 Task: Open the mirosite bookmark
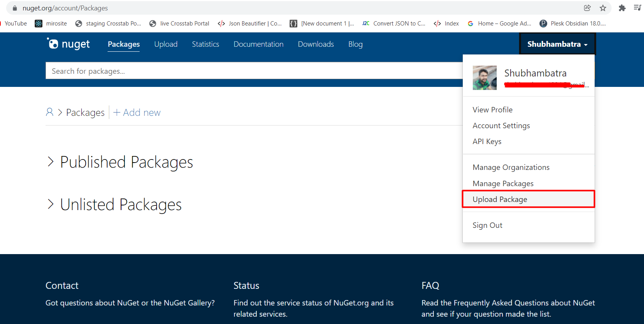tap(51, 24)
